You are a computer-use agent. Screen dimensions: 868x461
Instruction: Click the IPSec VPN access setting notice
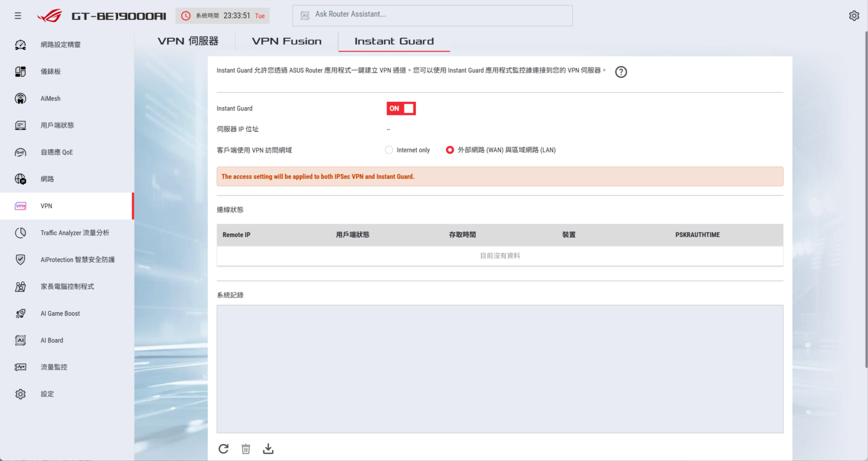(500, 176)
